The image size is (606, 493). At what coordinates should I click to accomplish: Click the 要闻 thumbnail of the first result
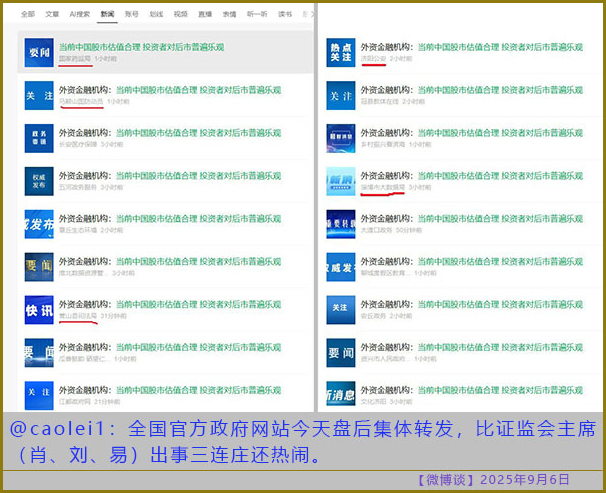(39, 52)
